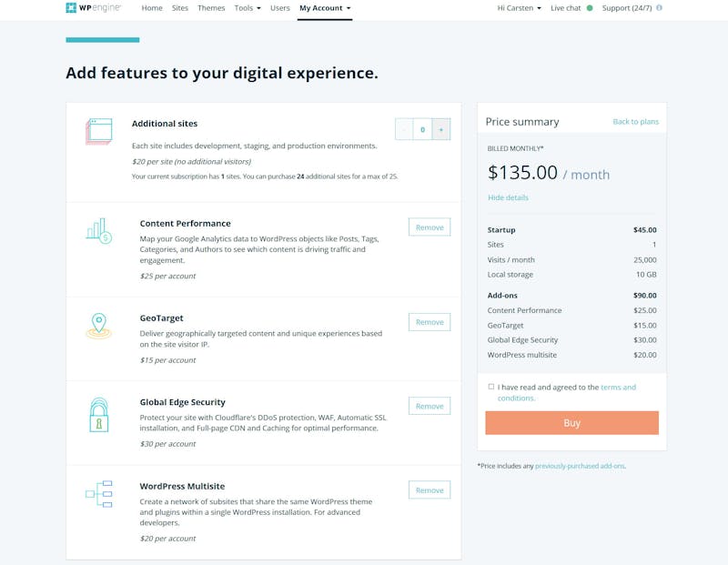Screen dimensions: 728x565
Task: Open the My Account dropdown
Action: (325, 8)
